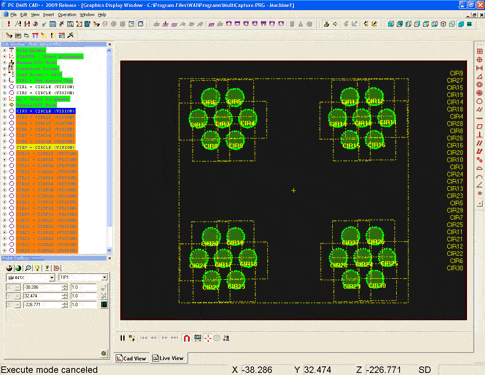This screenshot has height=375, width=485.
Task: Click the last icon in the row below the display
Action: click(226, 338)
